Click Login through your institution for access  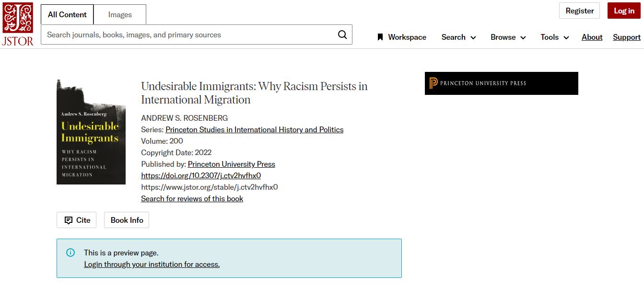click(152, 264)
